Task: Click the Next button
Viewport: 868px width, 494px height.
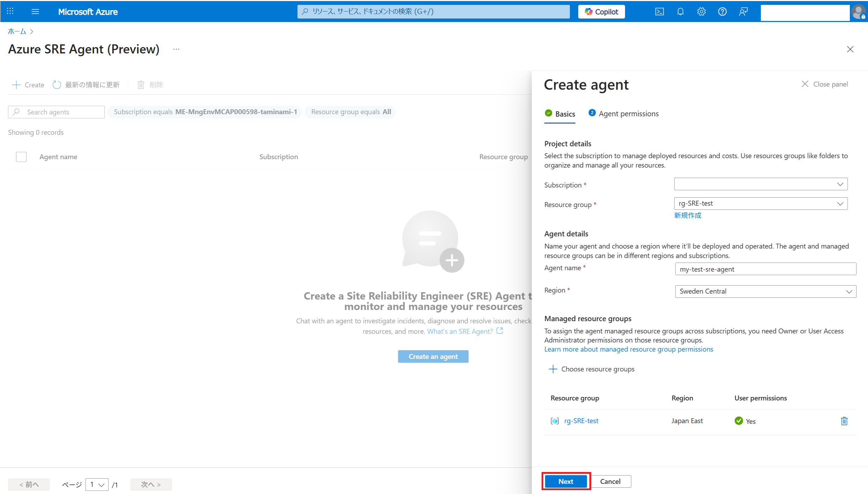Action: click(x=566, y=481)
